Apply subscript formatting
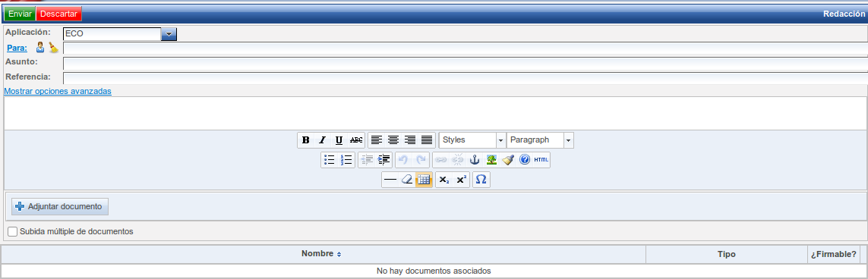This screenshot has width=868, height=279. click(x=444, y=180)
